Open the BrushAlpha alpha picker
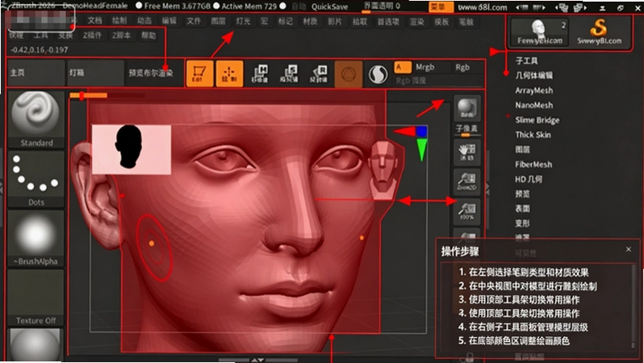Screen dimensions: 644x363 coord(36,238)
